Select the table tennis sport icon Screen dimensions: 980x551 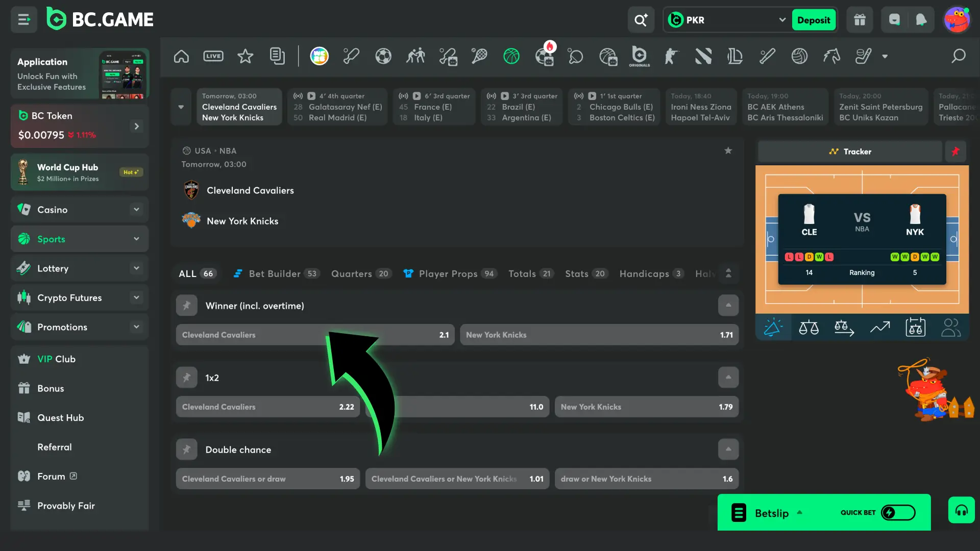click(x=575, y=56)
